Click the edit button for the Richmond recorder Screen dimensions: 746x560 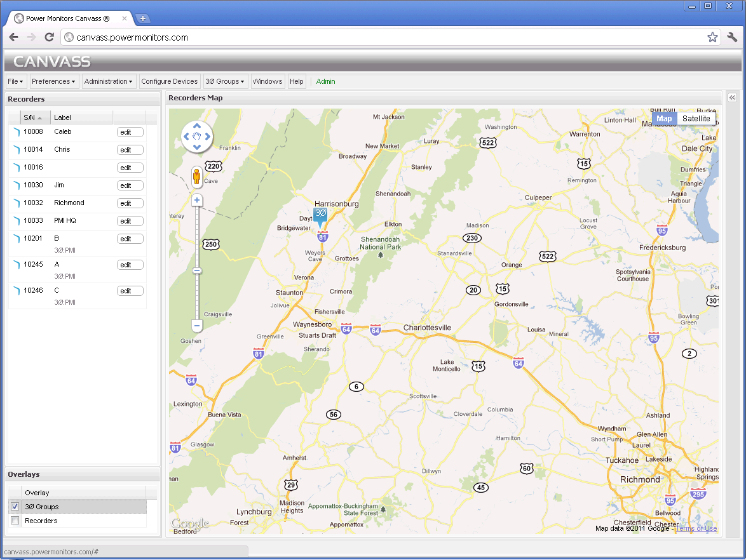pos(130,203)
